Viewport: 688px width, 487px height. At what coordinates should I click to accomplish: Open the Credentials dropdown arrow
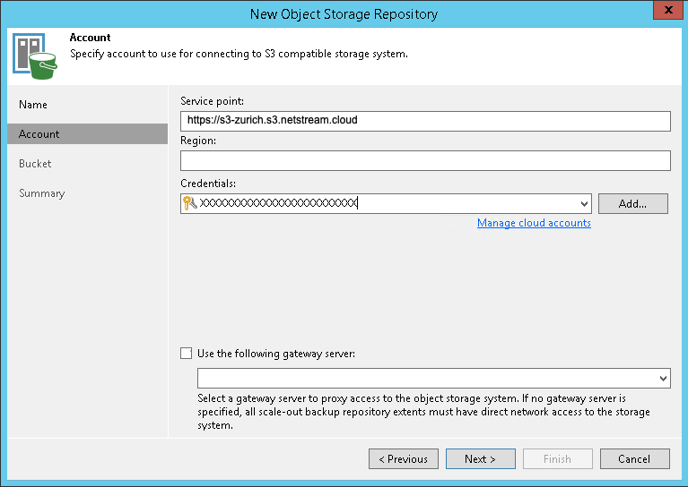pyautogui.click(x=584, y=204)
